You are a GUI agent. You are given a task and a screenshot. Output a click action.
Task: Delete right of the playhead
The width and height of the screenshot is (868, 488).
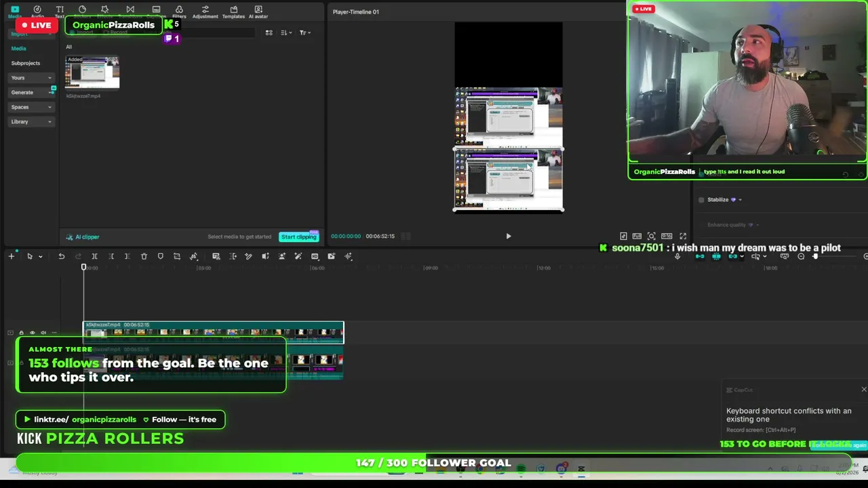[x=127, y=256]
